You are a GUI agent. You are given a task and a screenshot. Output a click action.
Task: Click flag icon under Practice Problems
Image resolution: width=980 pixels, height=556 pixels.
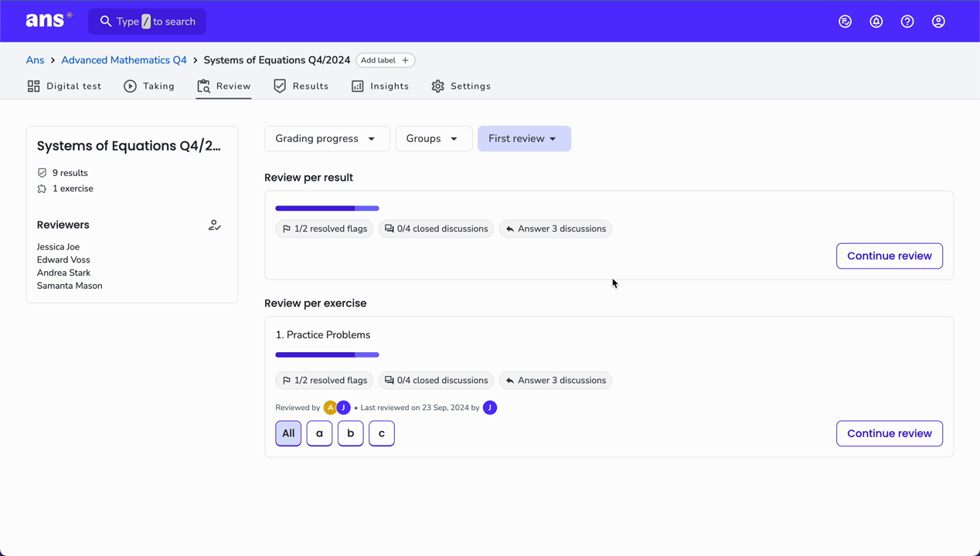click(287, 381)
